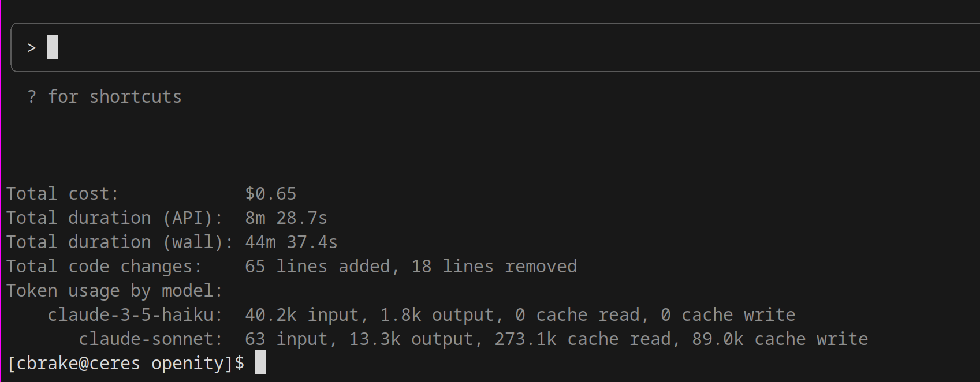Click the Total duration (API) label
This screenshot has width=980, height=382.
point(114,218)
